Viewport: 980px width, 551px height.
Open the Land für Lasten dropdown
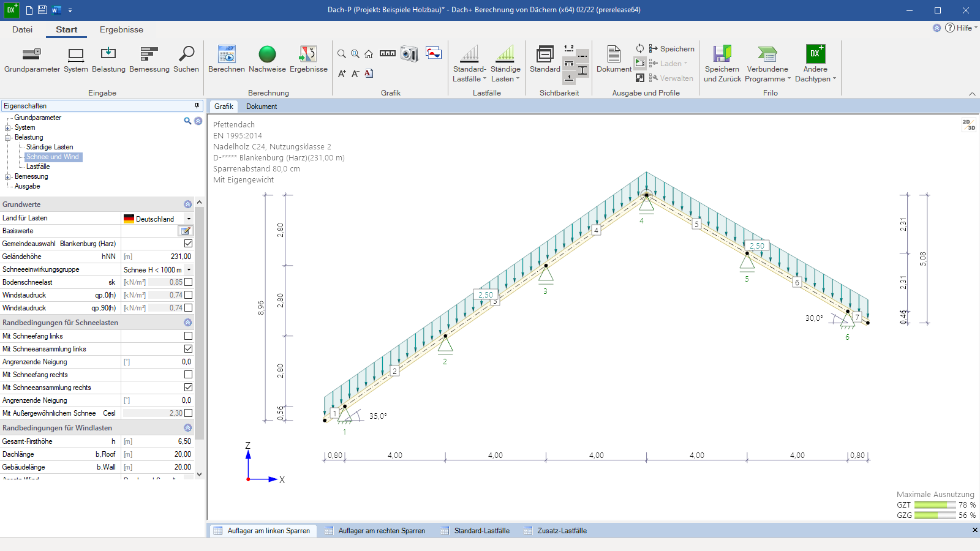[189, 219]
